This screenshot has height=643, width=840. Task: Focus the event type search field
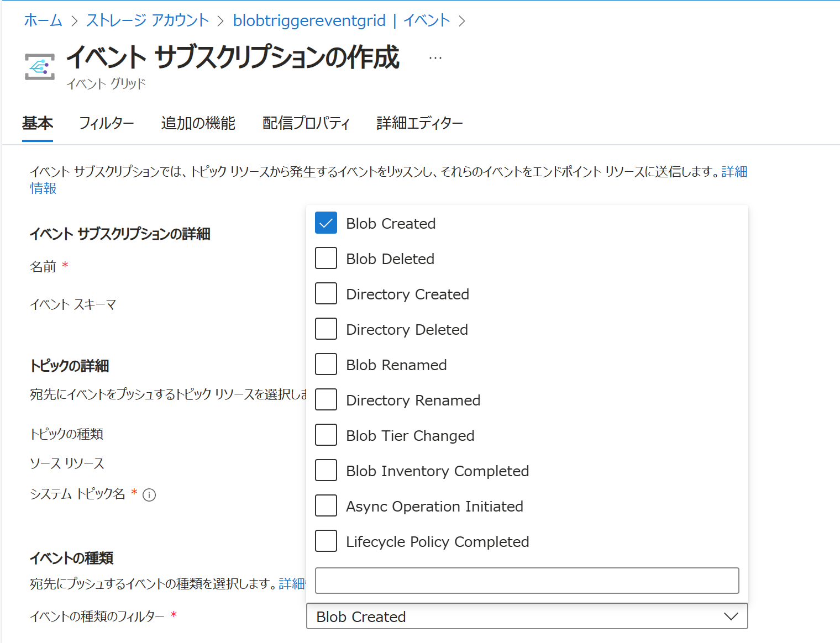(x=527, y=581)
